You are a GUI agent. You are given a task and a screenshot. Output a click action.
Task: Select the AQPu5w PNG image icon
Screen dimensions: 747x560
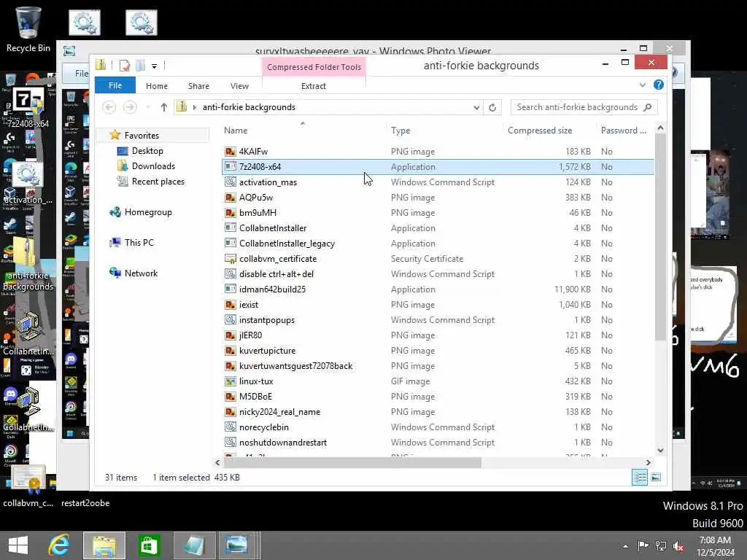click(x=231, y=197)
